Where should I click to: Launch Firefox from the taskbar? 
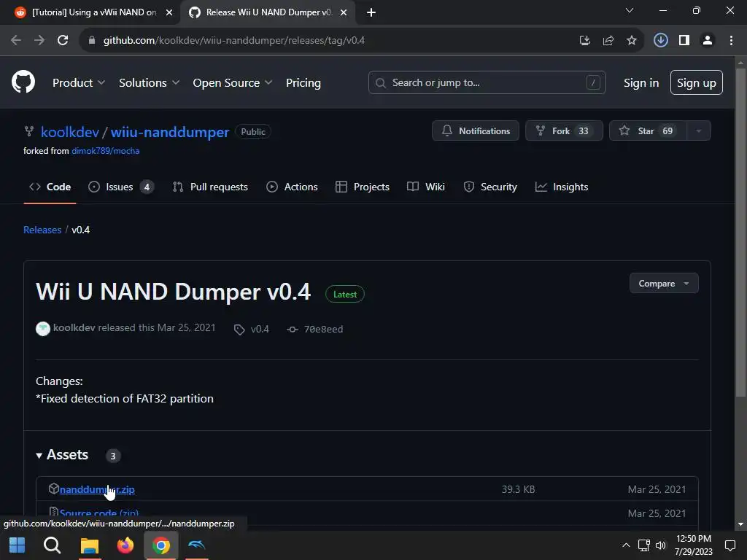click(125, 545)
